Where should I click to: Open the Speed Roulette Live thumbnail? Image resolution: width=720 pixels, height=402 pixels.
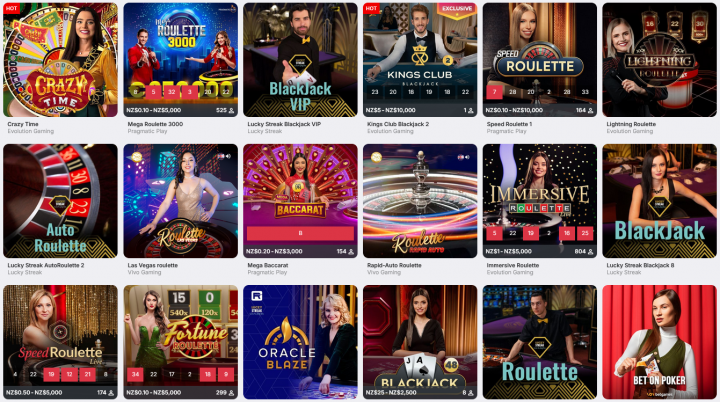pos(60,342)
